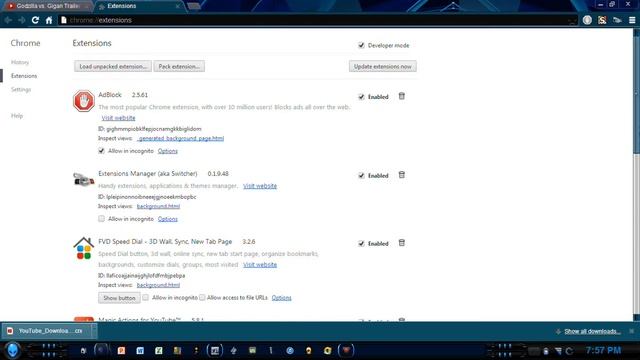Click the chrome://extensions address bar

(x=318, y=20)
